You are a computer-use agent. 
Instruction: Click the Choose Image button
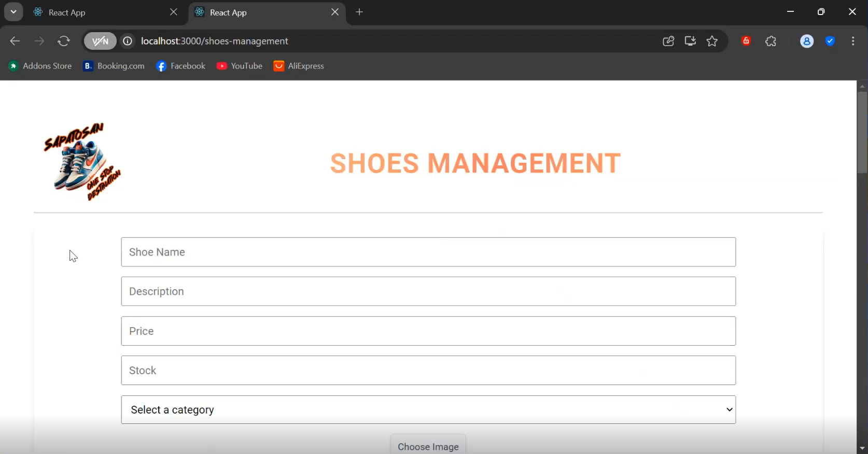click(428, 445)
